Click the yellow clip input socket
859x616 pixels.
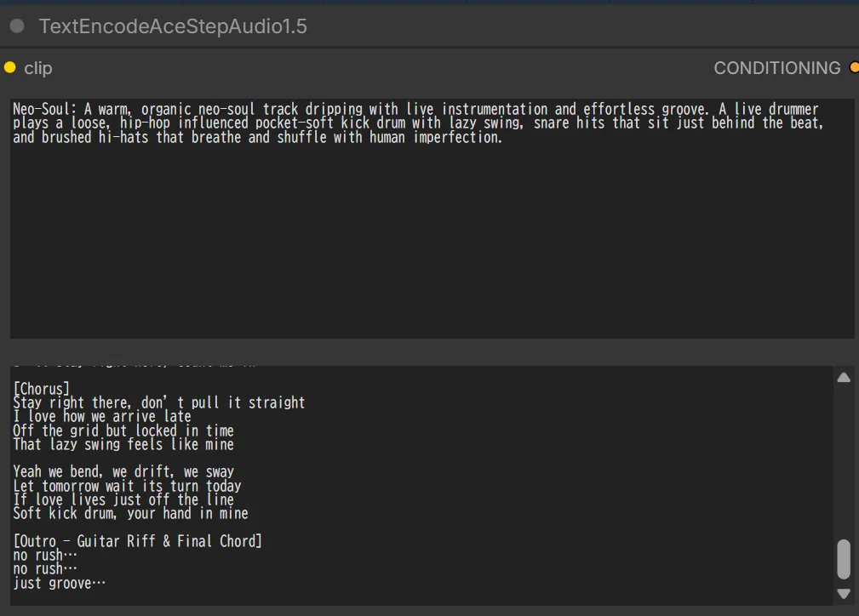10,67
